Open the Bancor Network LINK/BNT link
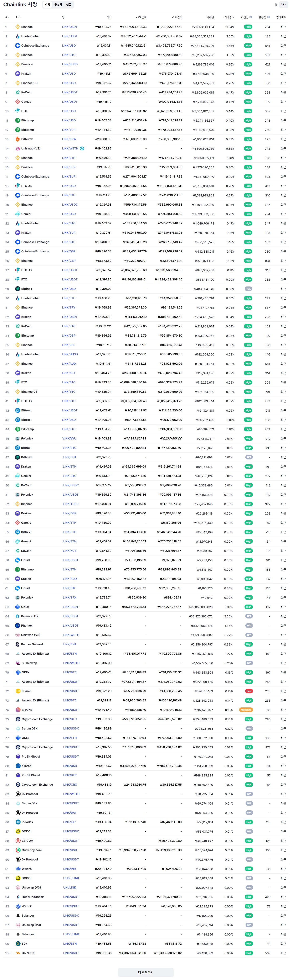 pyautogui.click(x=70, y=644)
